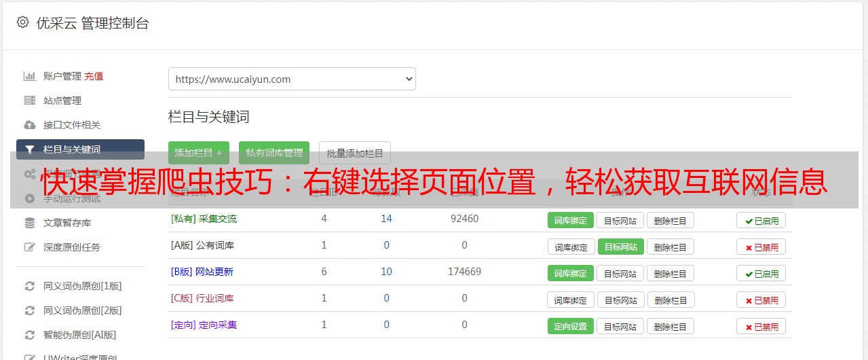Click the filter icon for 栏目与关键词

pos(29,149)
